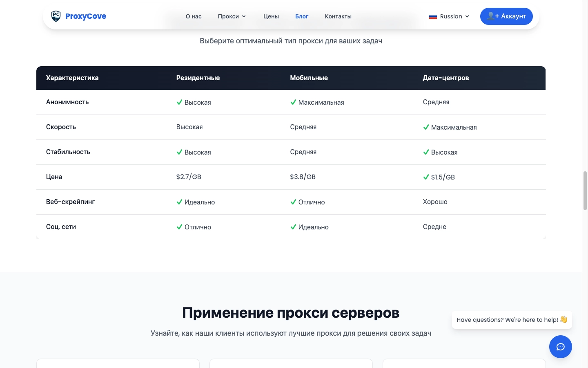The width and height of the screenshot is (588, 368).
Task: Click the checkmark next to $1.5/GB
Action: [x=426, y=177]
